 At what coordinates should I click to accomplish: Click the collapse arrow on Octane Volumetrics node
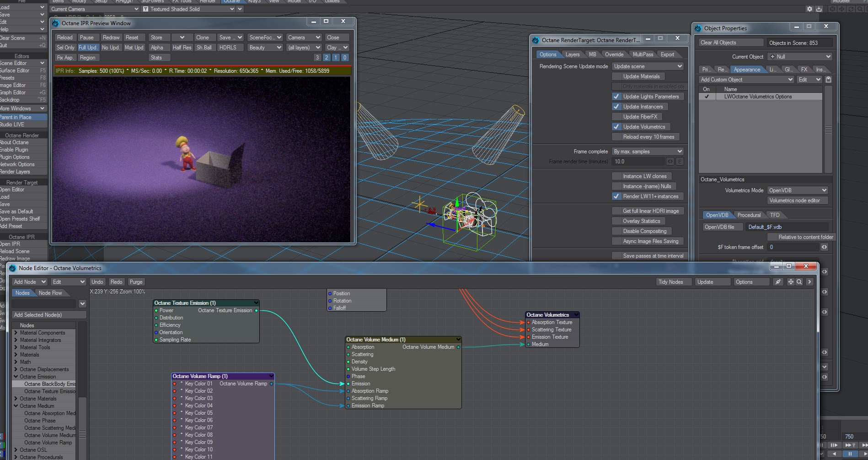576,315
